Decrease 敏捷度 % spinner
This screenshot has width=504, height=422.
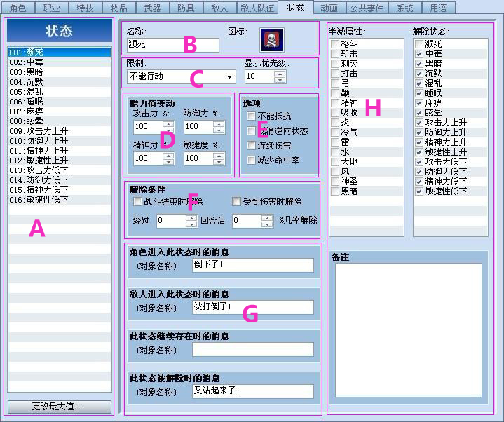(x=219, y=162)
